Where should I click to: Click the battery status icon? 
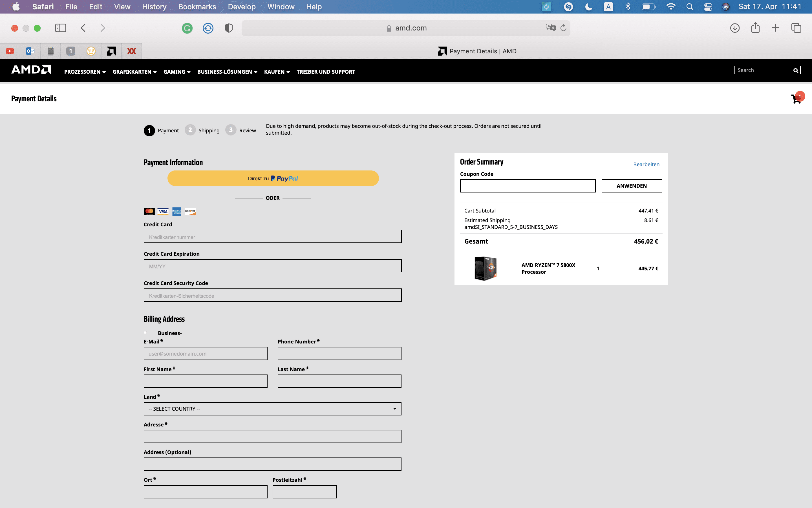[648, 7]
